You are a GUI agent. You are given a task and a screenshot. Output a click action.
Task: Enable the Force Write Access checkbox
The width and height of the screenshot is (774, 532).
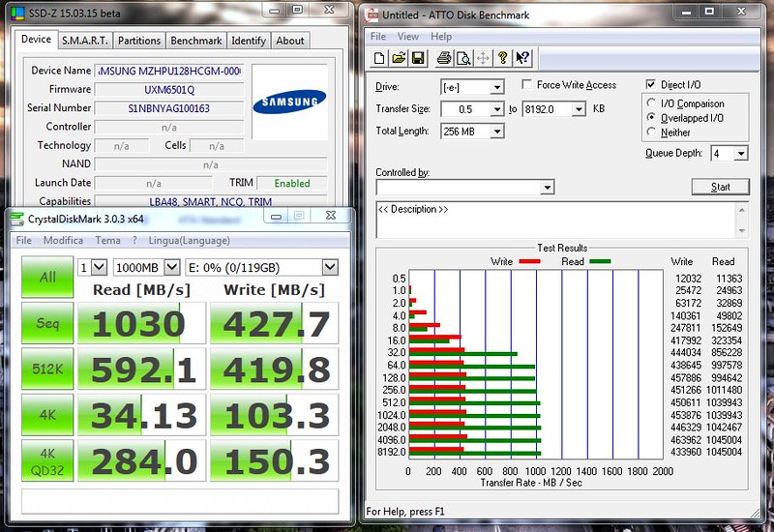point(527,85)
